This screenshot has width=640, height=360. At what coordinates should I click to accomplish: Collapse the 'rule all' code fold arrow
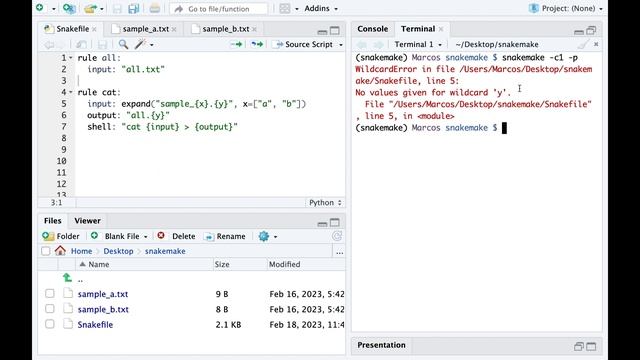point(70,58)
